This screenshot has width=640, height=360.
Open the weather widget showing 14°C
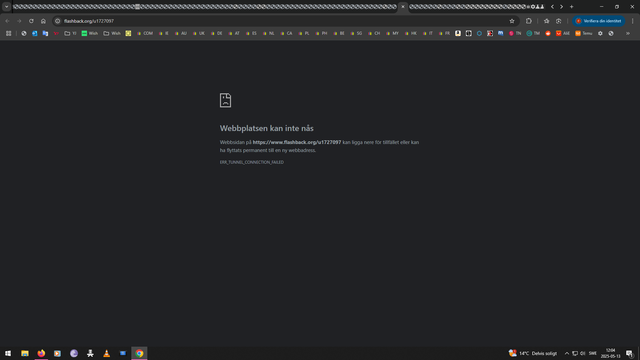tap(533, 353)
